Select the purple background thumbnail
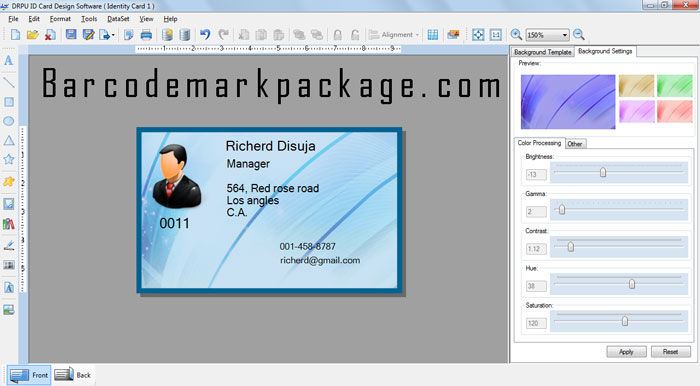 click(636, 111)
